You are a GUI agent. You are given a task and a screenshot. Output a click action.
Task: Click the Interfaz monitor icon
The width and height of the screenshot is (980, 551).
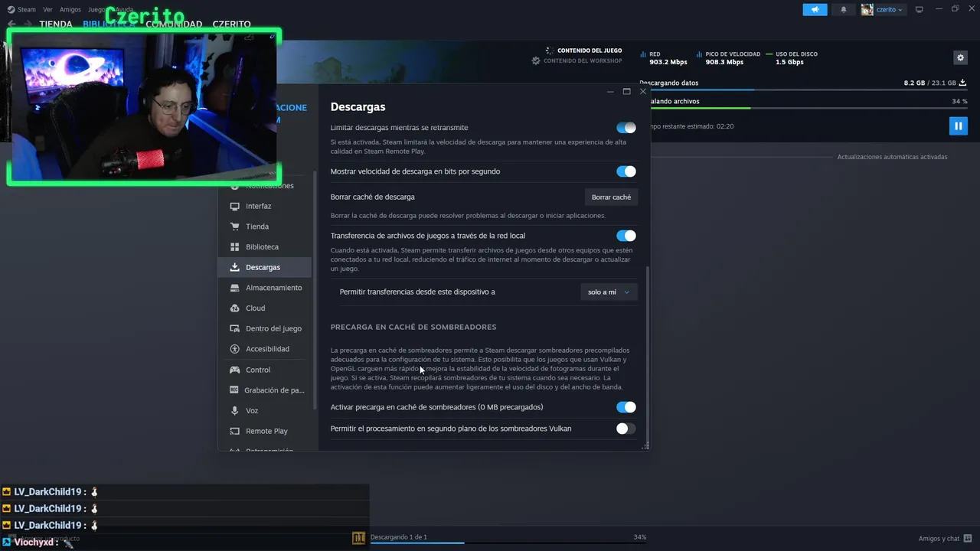[x=234, y=206]
